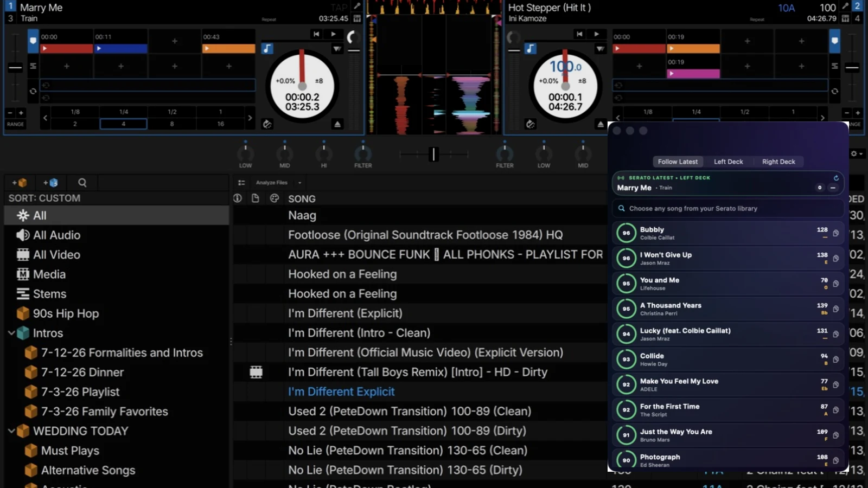Open the crate search magnifier
This screenshot has height=488, width=868.
coord(82,183)
